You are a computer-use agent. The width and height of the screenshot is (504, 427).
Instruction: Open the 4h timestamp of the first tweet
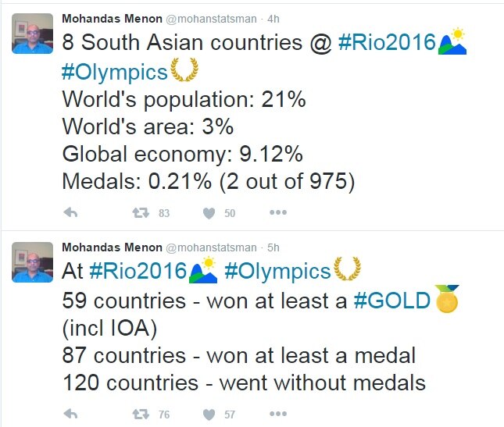(273, 19)
